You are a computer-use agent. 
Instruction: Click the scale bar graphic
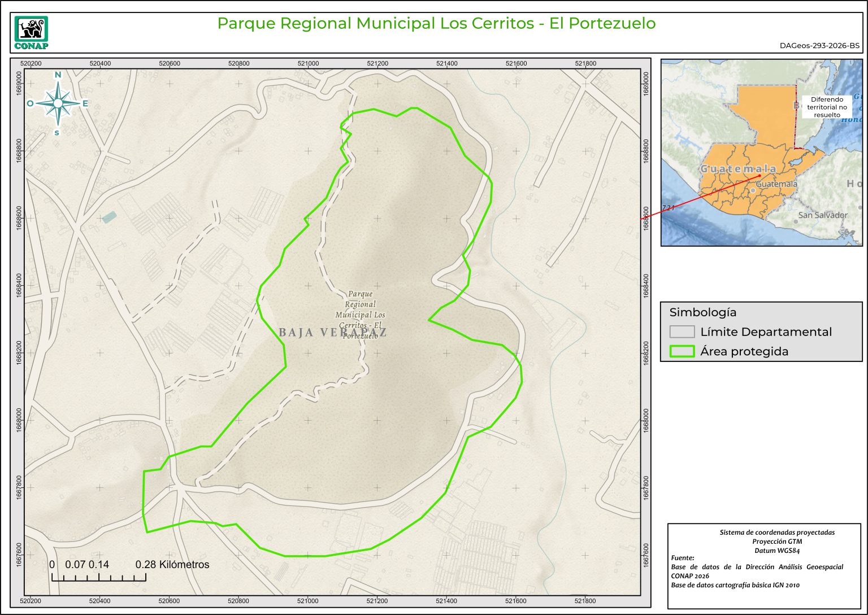[x=99, y=577]
